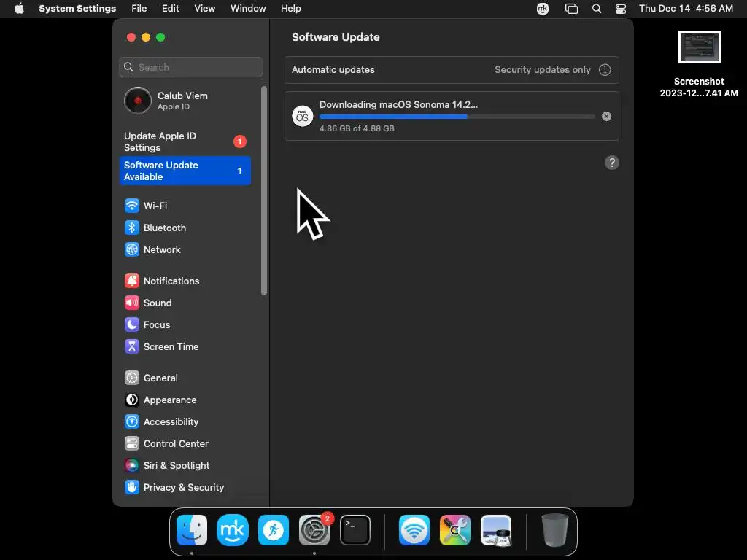Viewport: 747px width, 560px height.
Task: Click the date and time in menu bar
Action: [x=686, y=9]
